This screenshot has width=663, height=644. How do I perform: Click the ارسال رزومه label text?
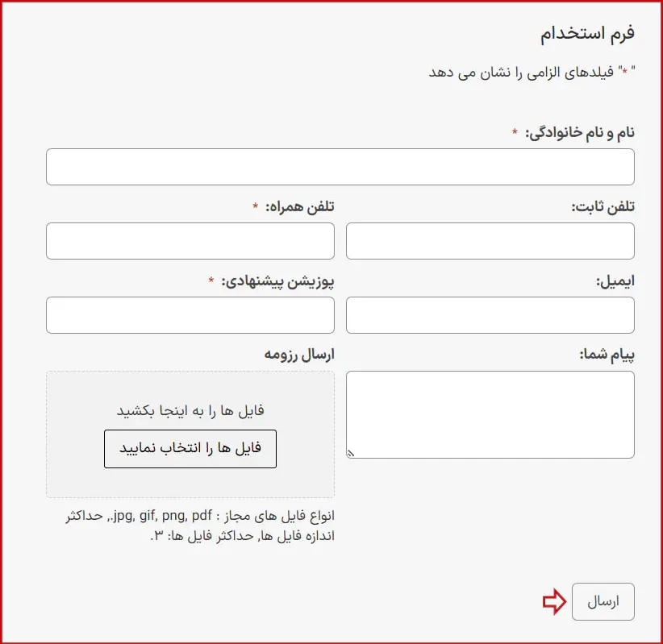(x=298, y=355)
